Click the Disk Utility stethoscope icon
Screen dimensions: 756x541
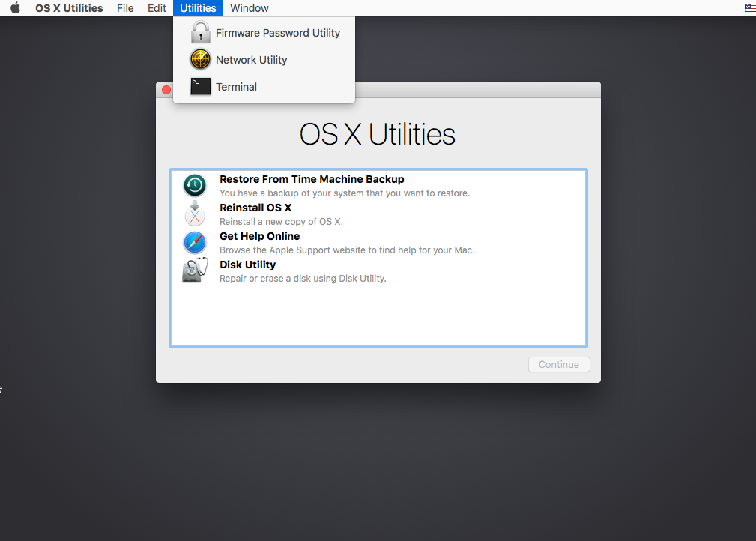click(195, 270)
